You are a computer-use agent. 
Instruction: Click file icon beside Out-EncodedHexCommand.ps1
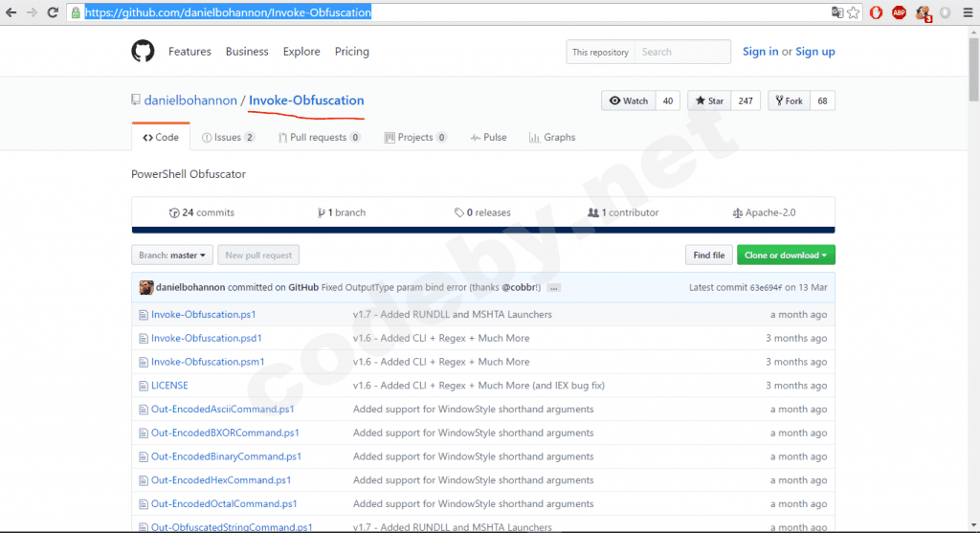144,480
